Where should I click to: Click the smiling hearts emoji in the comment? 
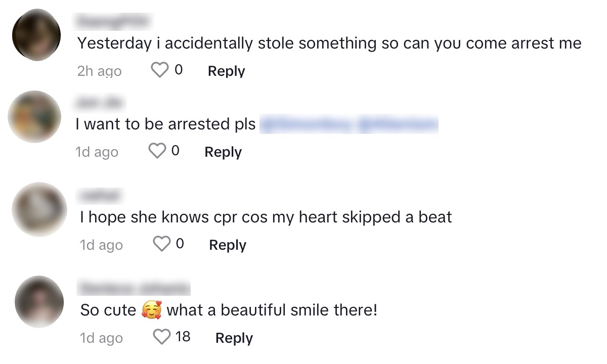pyautogui.click(x=151, y=310)
